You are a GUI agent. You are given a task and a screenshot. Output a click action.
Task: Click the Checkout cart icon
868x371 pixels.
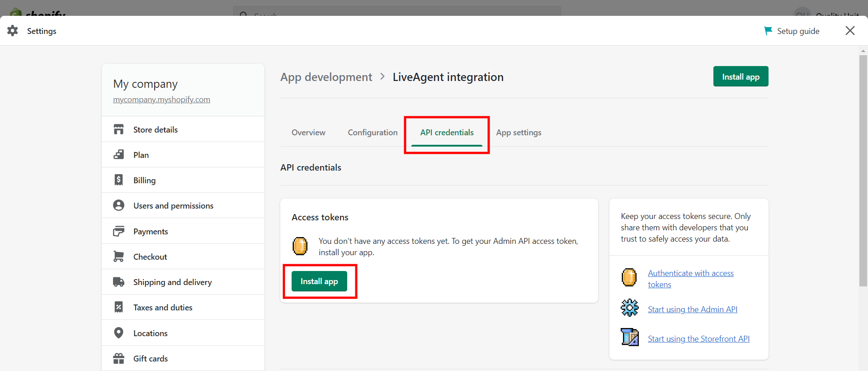pyautogui.click(x=118, y=257)
